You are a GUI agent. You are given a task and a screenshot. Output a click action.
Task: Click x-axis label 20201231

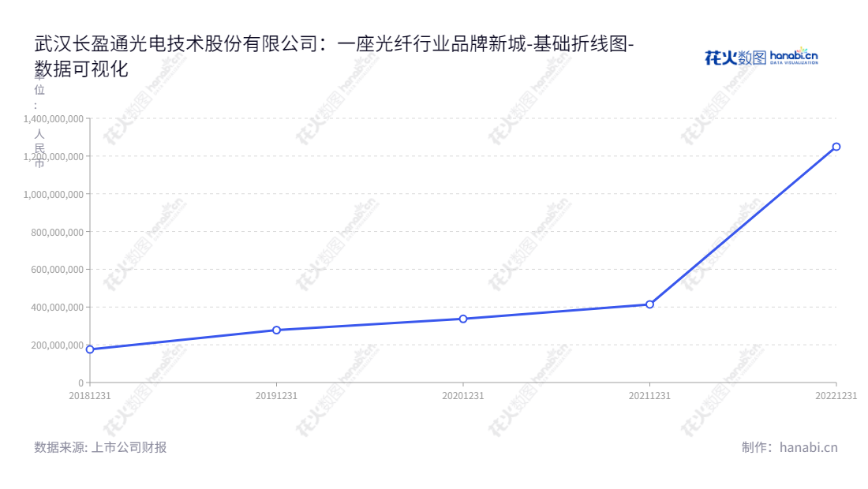click(462, 396)
